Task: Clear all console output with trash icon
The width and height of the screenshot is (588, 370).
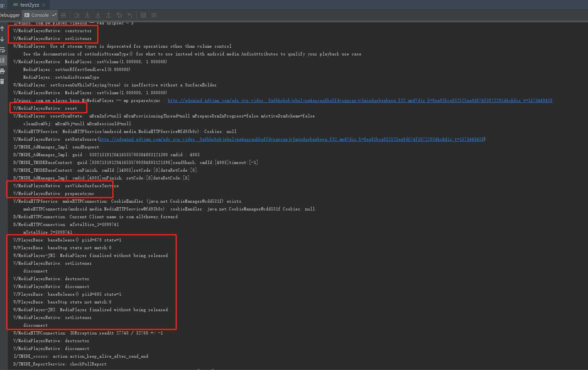Action: (2, 82)
